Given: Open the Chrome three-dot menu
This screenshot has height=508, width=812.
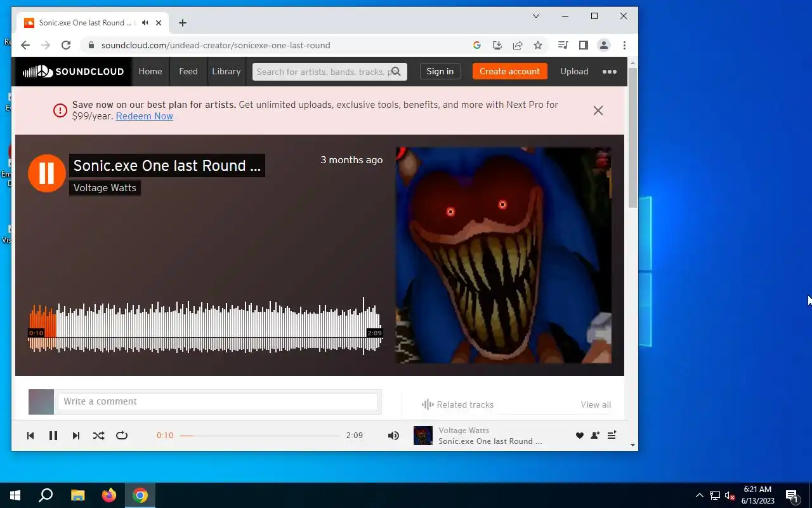Looking at the screenshot, I should point(624,45).
